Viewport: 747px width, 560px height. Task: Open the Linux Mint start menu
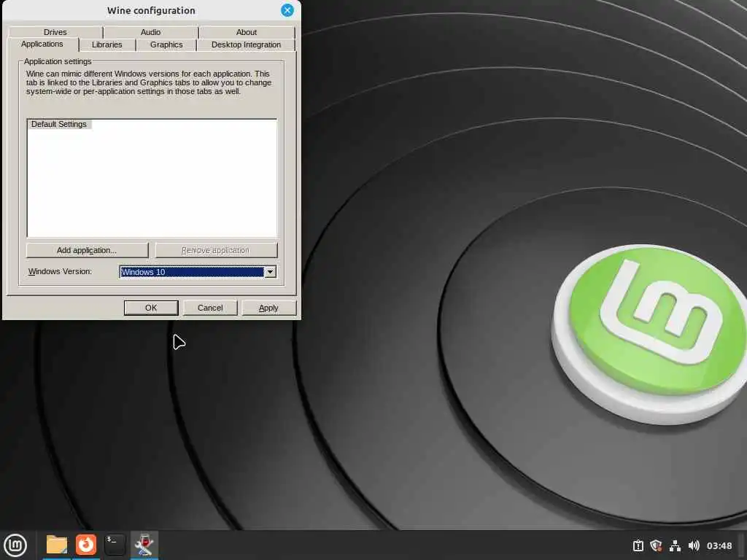coord(15,545)
